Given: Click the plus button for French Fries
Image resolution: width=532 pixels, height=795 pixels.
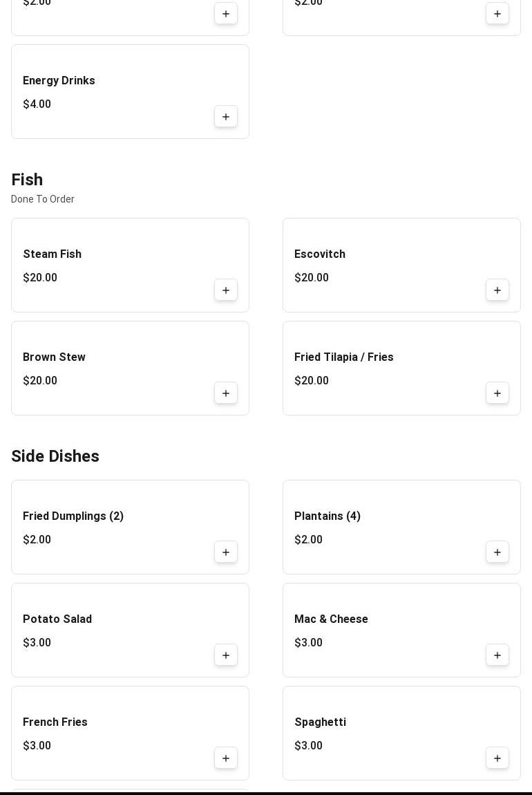Looking at the screenshot, I should pyautogui.click(x=226, y=758).
